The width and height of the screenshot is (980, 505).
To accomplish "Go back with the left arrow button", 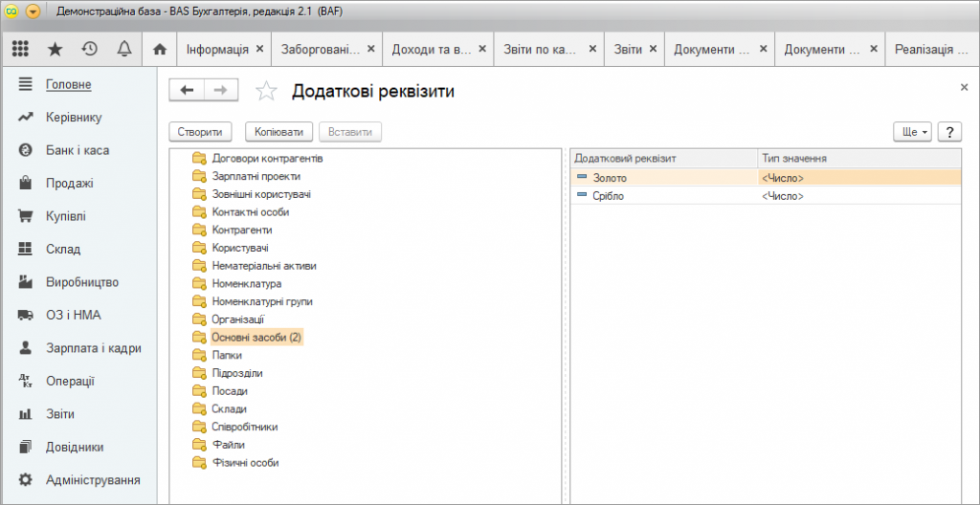I will click(x=187, y=91).
